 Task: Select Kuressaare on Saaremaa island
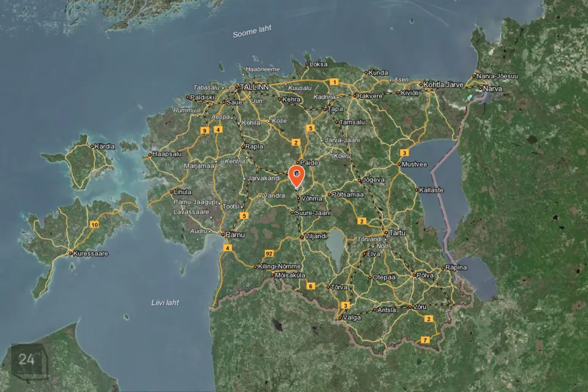[x=91, y=254]
